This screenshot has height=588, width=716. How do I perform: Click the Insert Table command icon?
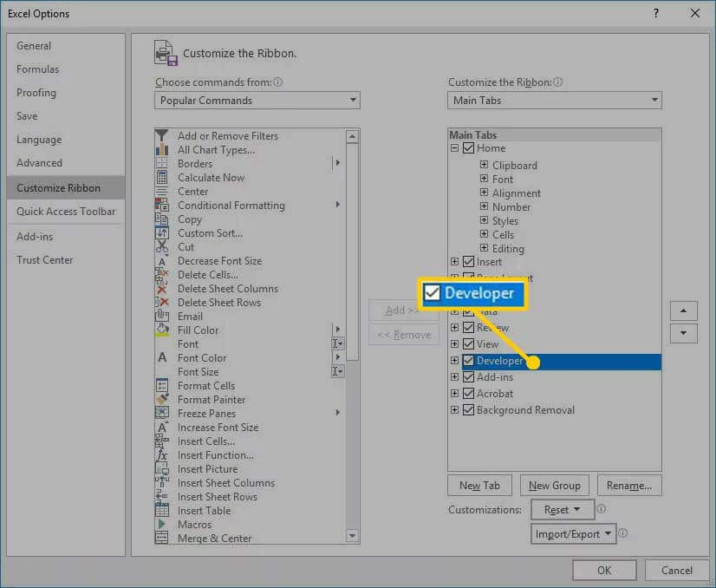coord(162,511)
